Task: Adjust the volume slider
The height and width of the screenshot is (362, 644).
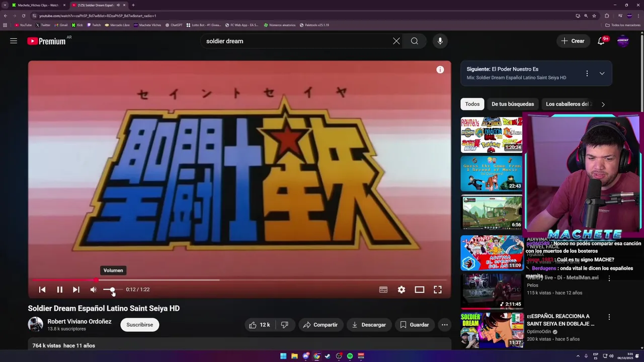Action: (113, 290)
